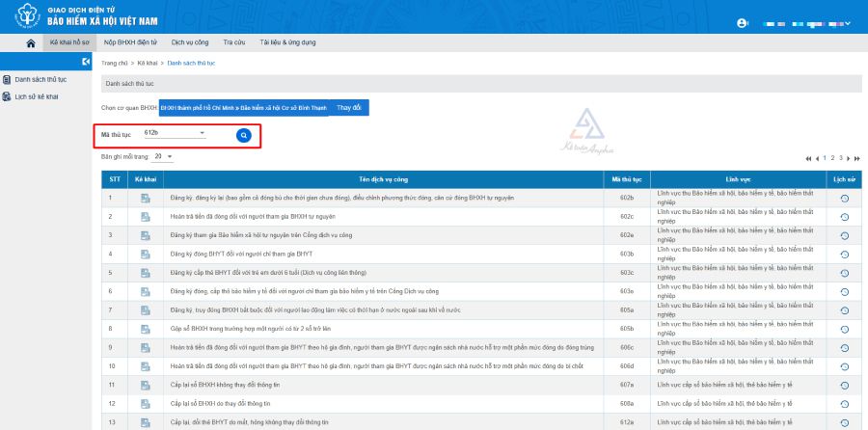Screen dimensions: 868x430
Task: Open declaration form for procedure 602b
Action: click(145, 199)
